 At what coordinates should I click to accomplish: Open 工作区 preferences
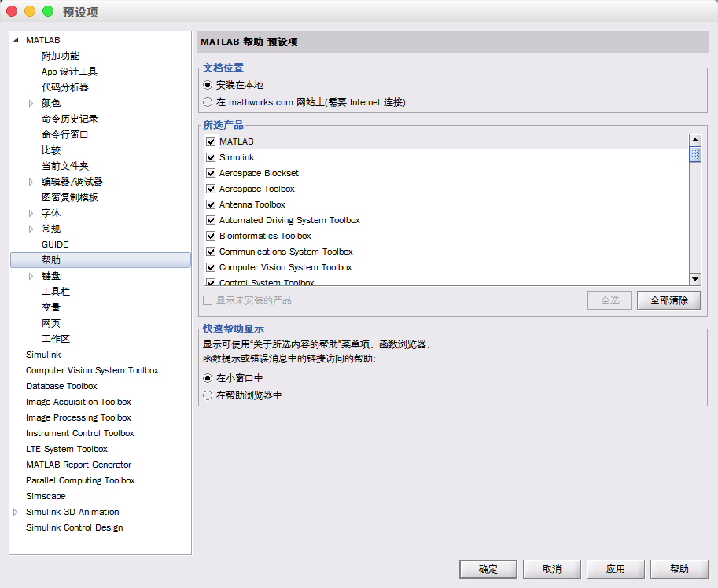[55, 339]
